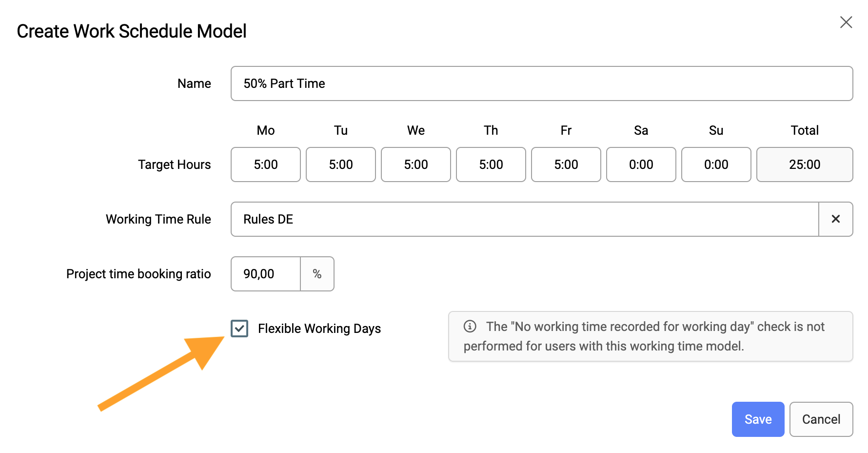Select the Sunday target hours field
This screenshot has width=868, height=453.
pos(716,165)
